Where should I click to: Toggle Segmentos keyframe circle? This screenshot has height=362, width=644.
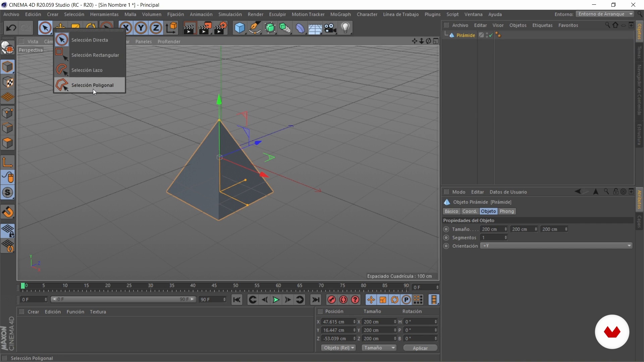coord(446,238)
